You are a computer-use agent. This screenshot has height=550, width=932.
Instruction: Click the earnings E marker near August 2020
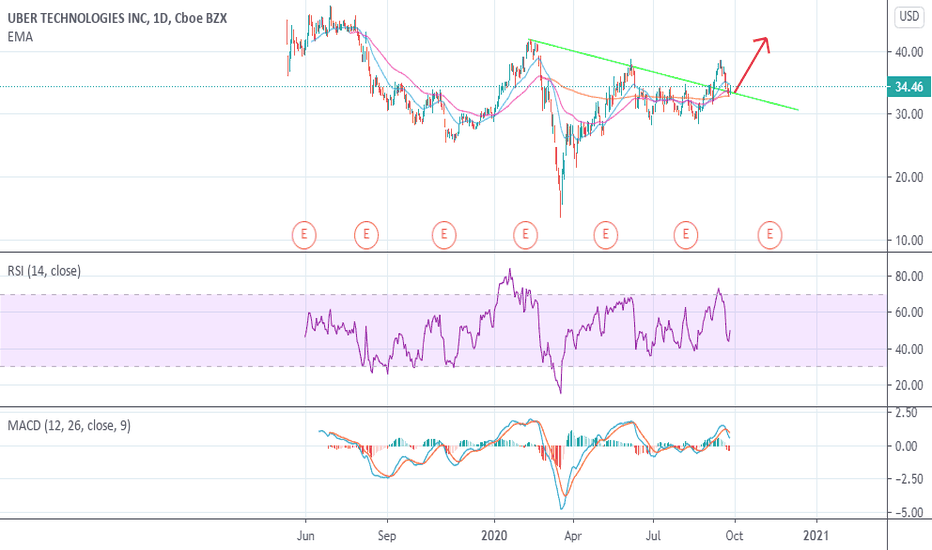(685, 234)
